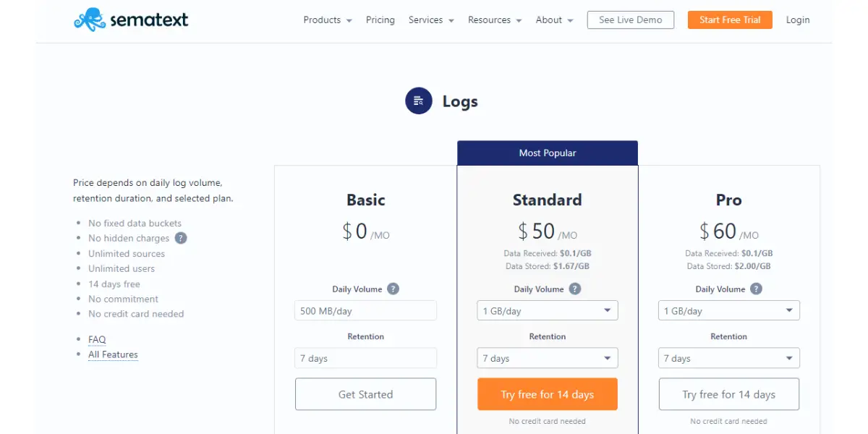Viewport: 868px width, 434px height.
Task: Click the orange Try free for 14 days button
Action: 548,394
